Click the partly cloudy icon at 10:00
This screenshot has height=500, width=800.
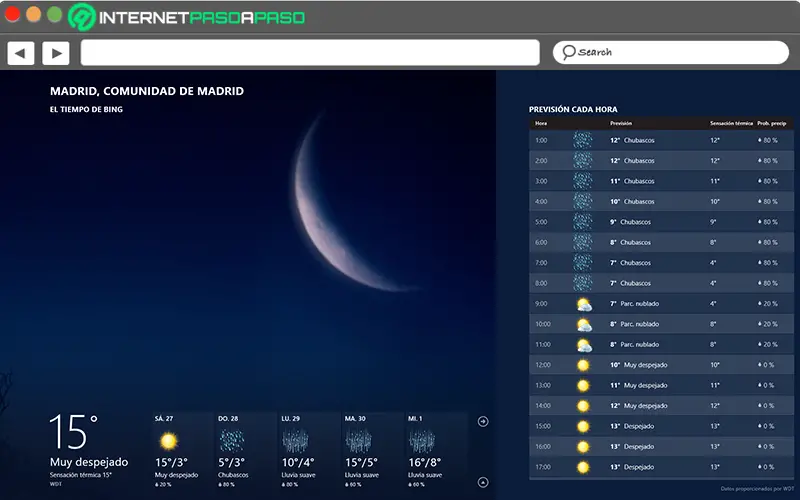tap(584, 325)
